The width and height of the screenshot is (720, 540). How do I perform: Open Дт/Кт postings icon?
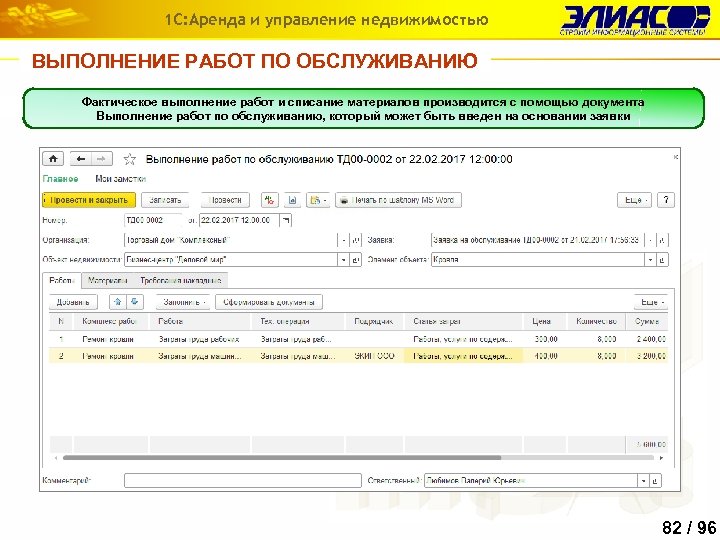(x=270, y=200)
